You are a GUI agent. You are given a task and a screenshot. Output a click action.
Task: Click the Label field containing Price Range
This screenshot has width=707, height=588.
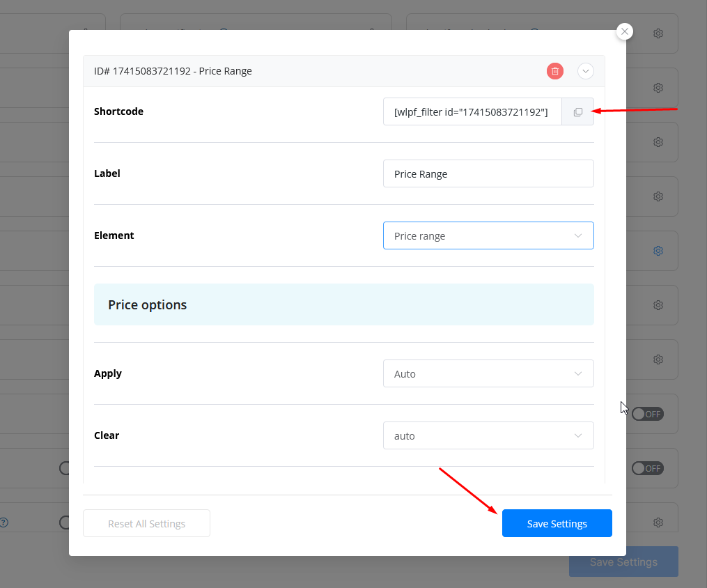[488, 174]
